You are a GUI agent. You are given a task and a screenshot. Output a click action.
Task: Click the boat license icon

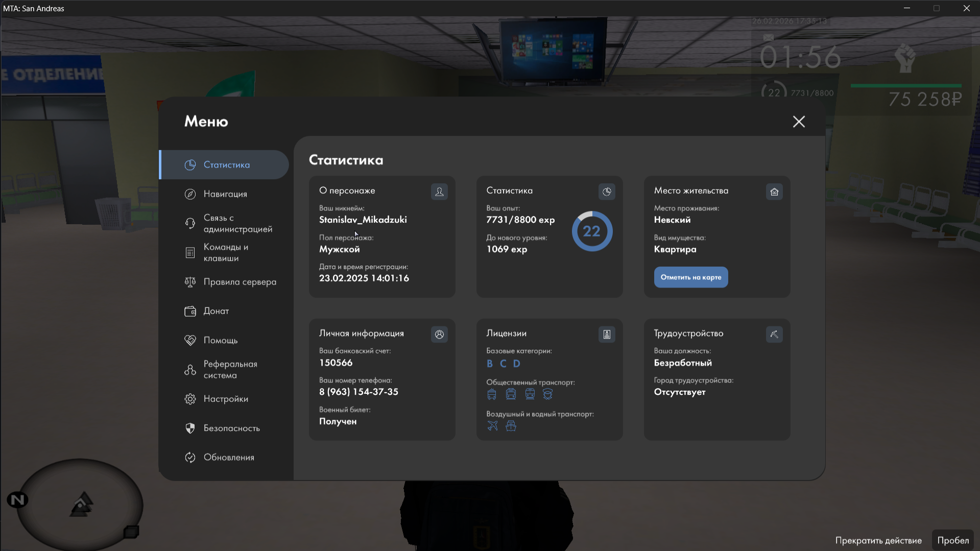click(x=511, y=426)
